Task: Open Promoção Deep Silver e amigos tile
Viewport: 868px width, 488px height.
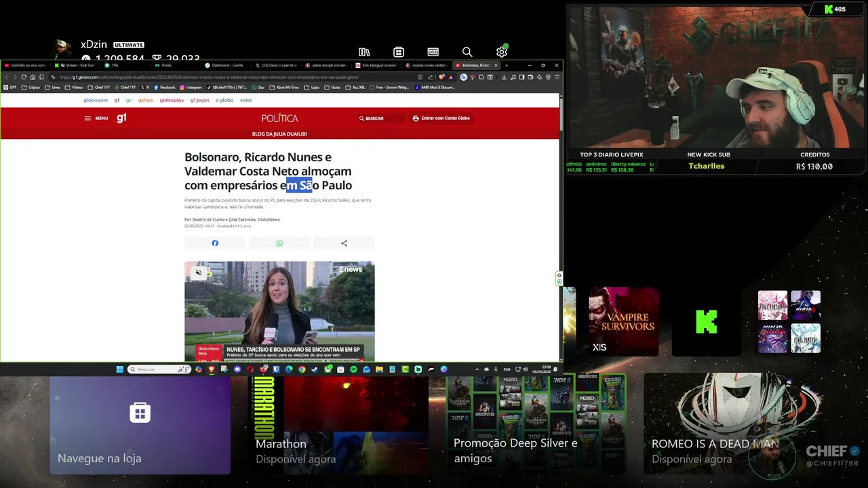Action: [x=536, y=426]
